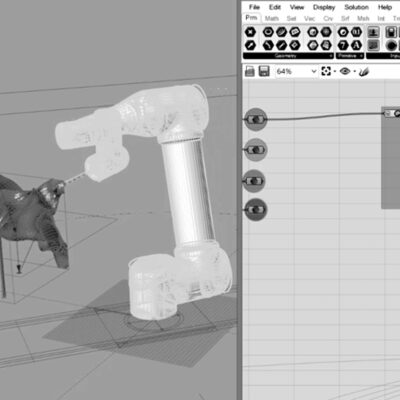Toggle the preview eye icon
This screenshot has width=400, height=400.
(x=345, y=71)
